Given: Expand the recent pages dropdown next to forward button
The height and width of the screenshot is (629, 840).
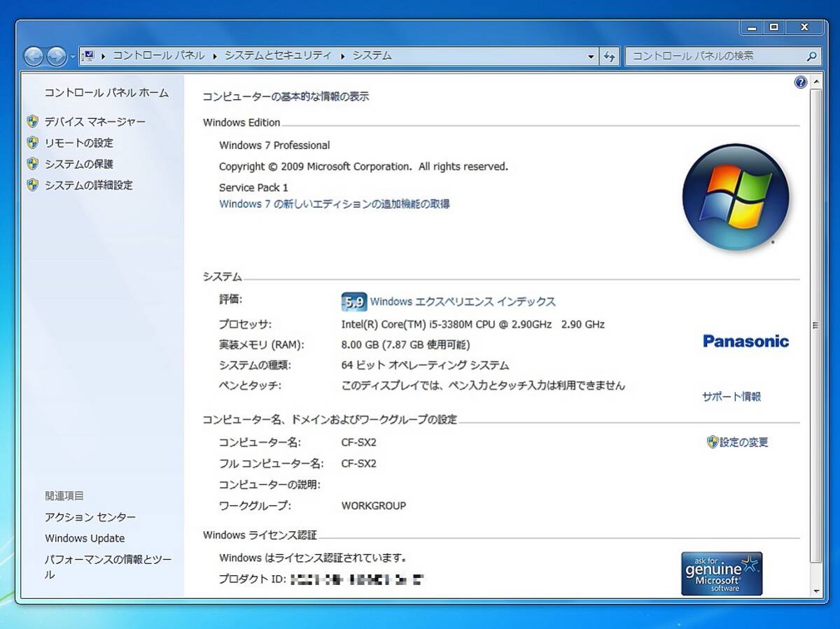Looking at the screenshot, I should tap(72, 57).
